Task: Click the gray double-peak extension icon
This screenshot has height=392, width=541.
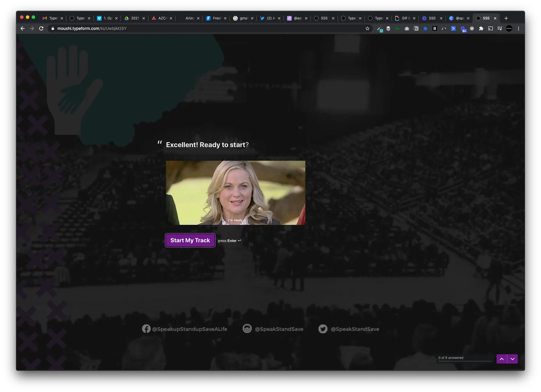Action: click(444, 28)
